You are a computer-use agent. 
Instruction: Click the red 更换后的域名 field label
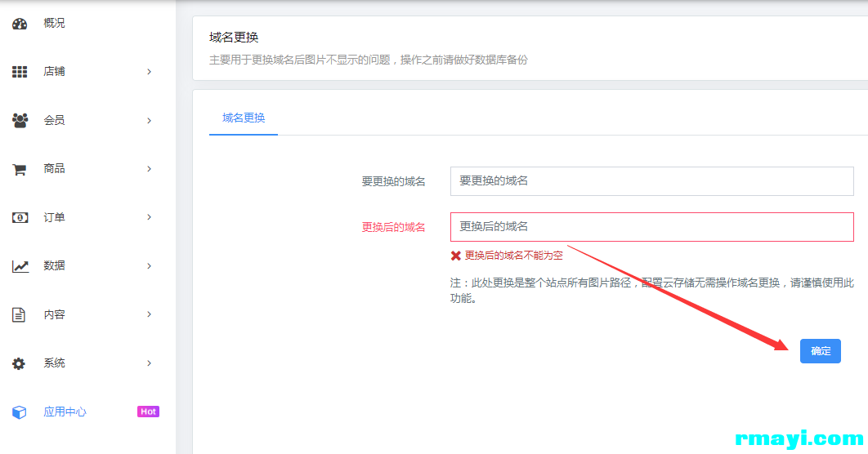(x=394, y=227)
